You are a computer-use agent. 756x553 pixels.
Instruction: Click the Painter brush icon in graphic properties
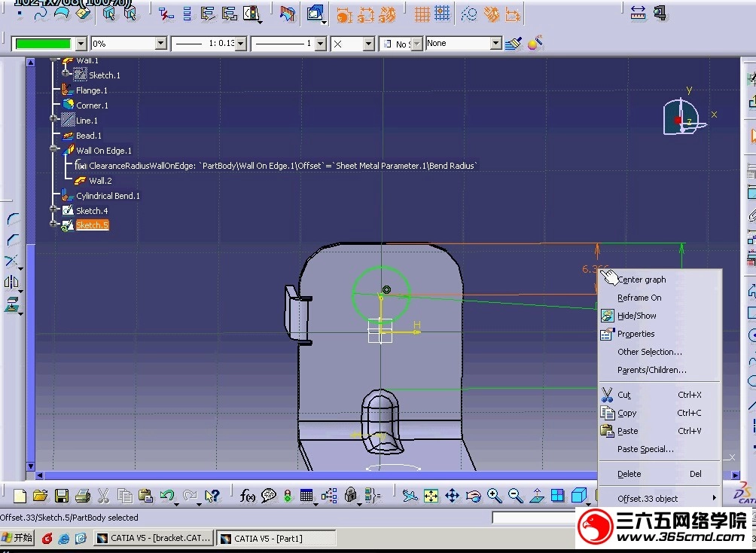pyautogui.click(x=514, y=44)
